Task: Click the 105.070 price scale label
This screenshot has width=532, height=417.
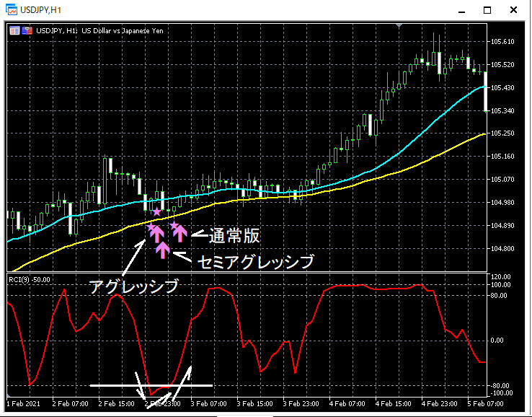Action: 503,180
